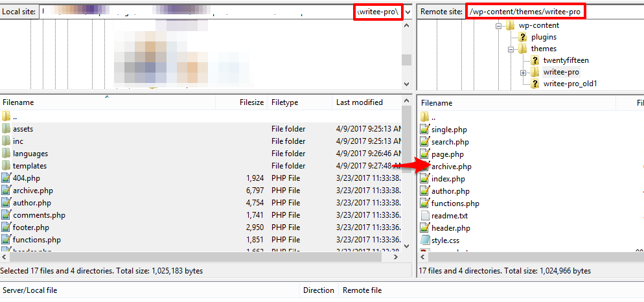Click the local archive.php file icon

6,191
